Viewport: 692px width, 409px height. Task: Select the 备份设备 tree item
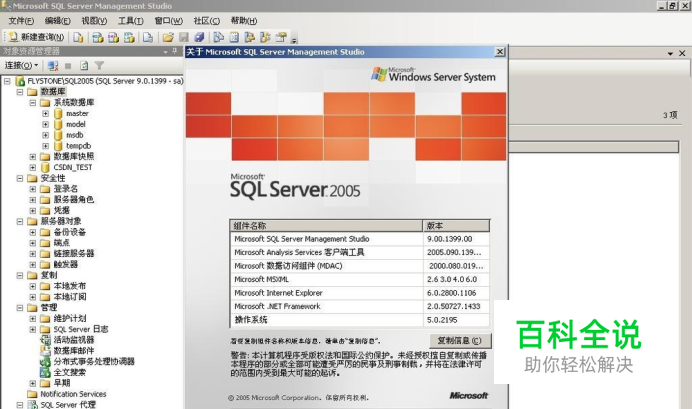coord(70,232)
